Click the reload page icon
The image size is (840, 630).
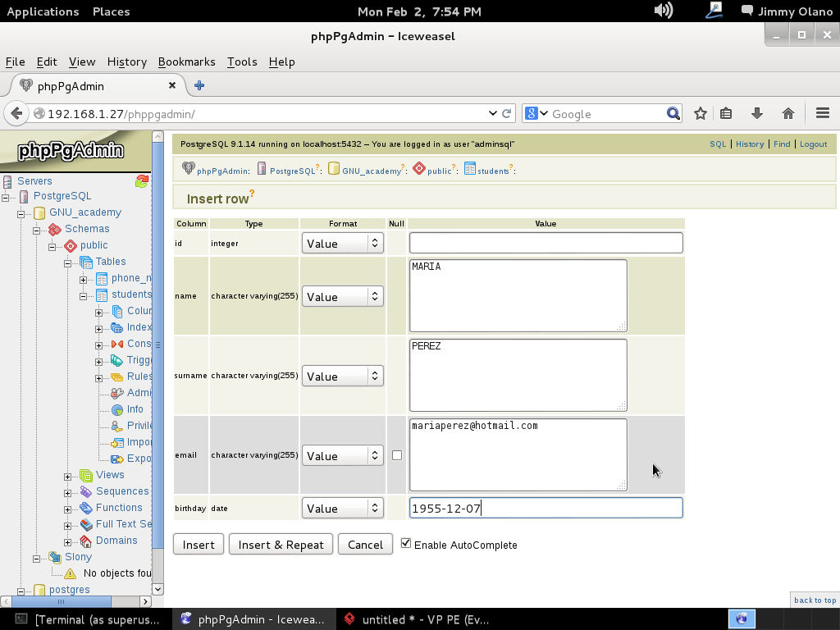click(507, 114)
